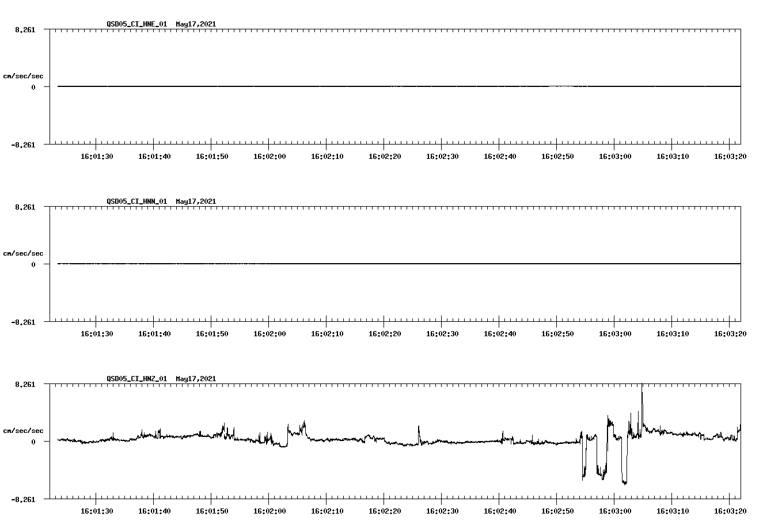The image size is (782, 532).
Task: Click the May17,2021 date on the bottom plot
Action: pos(196,379)
